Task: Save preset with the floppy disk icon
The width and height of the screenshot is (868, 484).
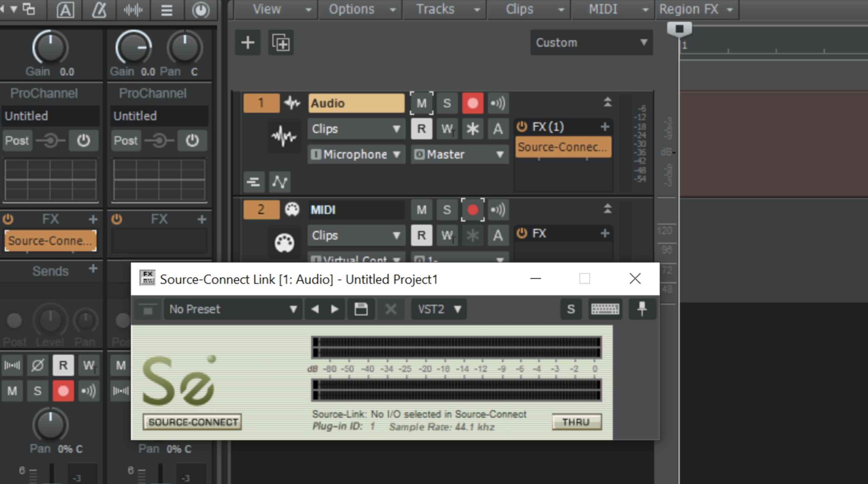Action: coord(361,309)
